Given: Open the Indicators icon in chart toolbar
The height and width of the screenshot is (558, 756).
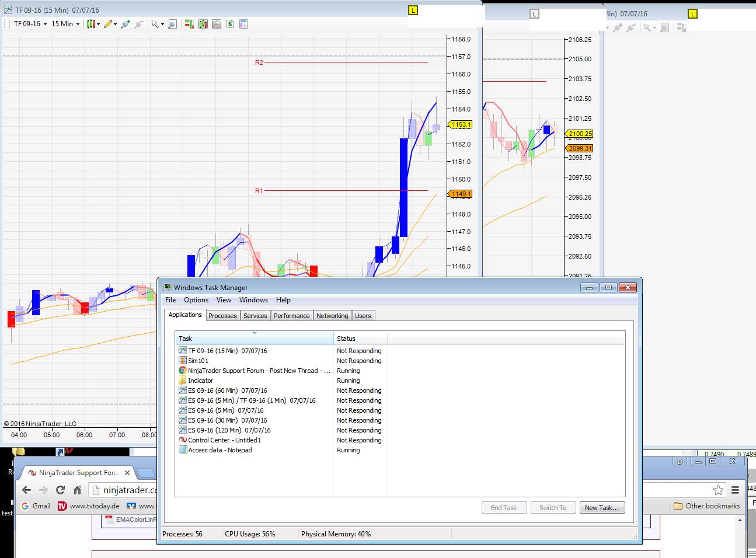Looking at the screenshot, I should click(x=217, y=24).
